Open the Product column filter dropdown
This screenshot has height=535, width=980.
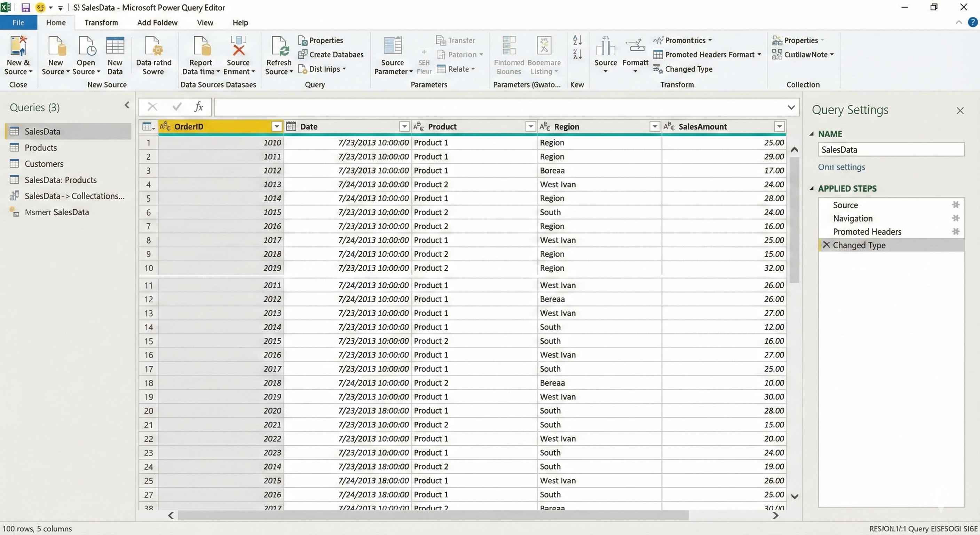[x=530, y=126]
